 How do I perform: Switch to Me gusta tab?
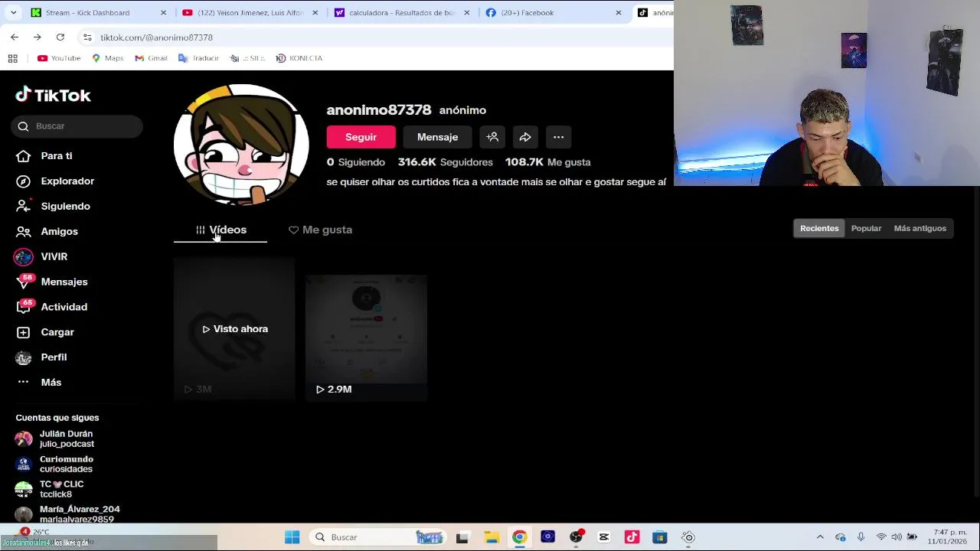pos(320,230)
